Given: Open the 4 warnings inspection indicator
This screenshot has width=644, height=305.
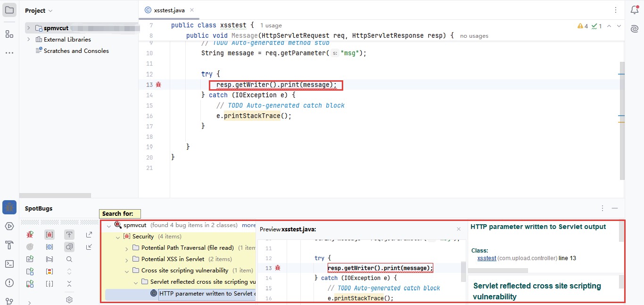Looking at the screenshot, I should tap(583, 26).
